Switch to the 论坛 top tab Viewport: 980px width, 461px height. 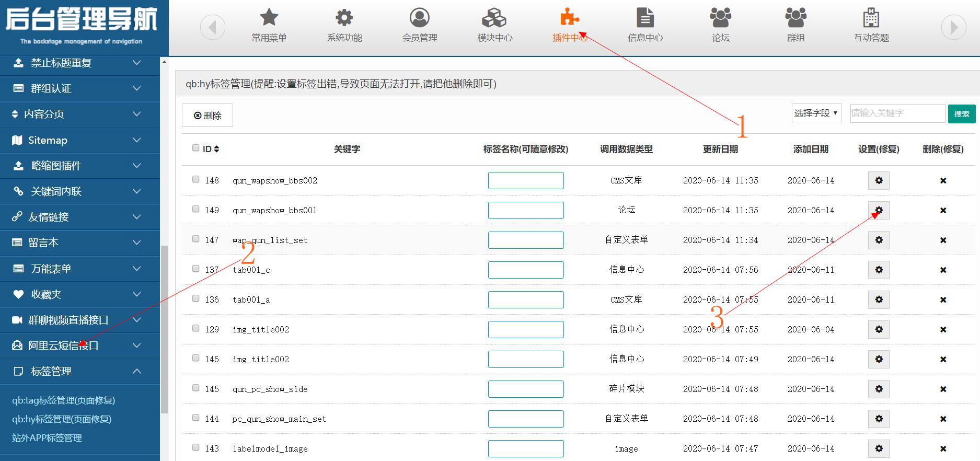pyautogui.click(x=720, y=24)
